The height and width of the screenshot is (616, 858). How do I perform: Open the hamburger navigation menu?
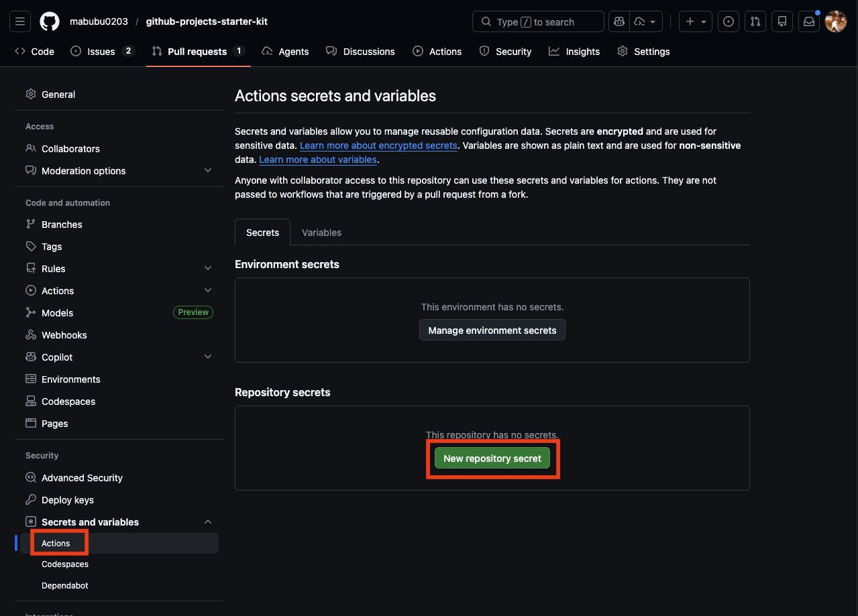pos(20,21)
